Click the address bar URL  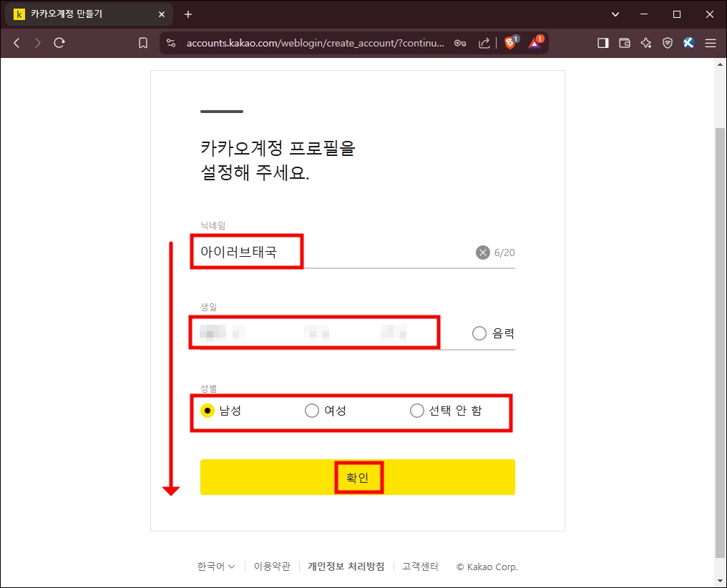pos(316,43)
